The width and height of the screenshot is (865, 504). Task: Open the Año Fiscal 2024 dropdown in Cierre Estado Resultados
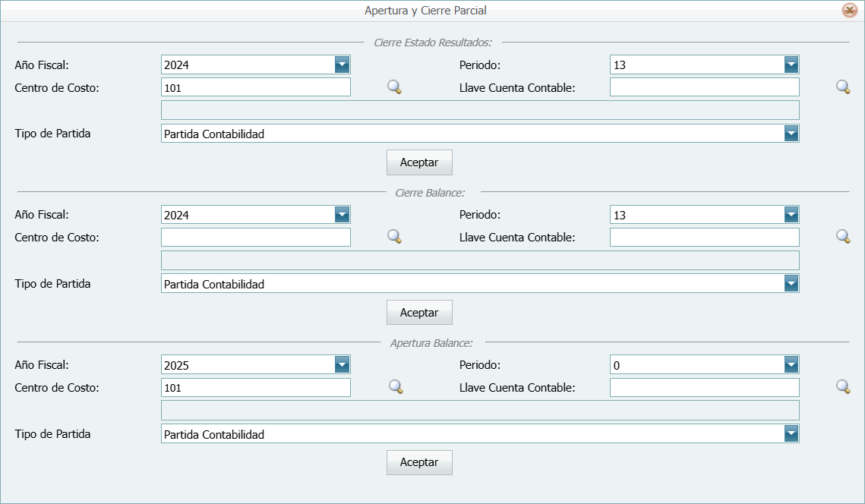[343, 65]
